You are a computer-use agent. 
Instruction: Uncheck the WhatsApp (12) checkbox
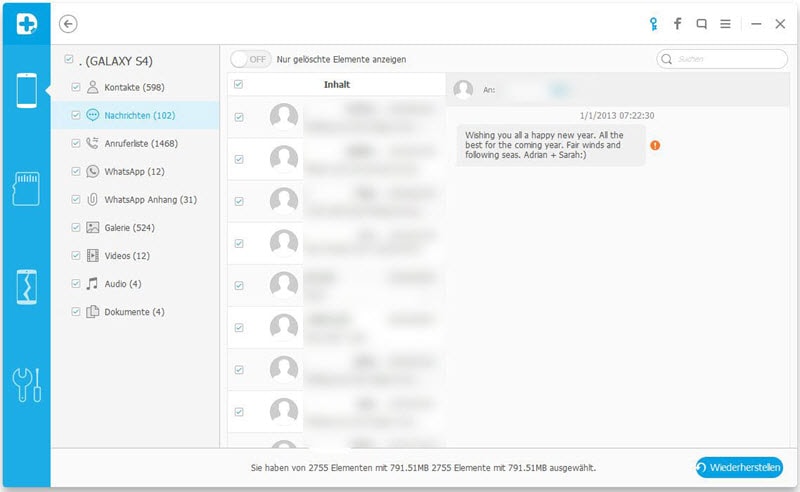[76, 171]
